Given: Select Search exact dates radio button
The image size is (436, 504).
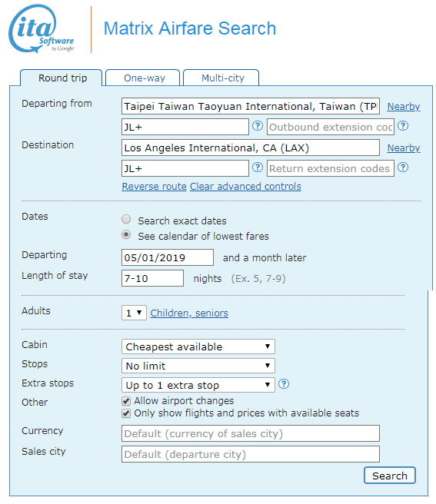Looking at the screenshot, I should click(x=126, y=219).
